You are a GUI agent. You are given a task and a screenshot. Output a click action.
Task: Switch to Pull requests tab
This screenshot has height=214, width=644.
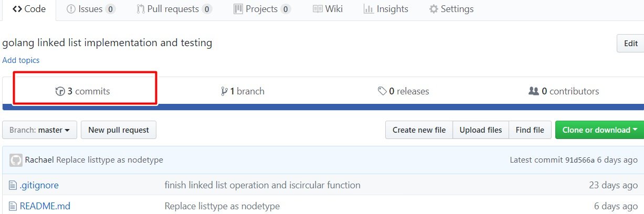coord(174,9)
